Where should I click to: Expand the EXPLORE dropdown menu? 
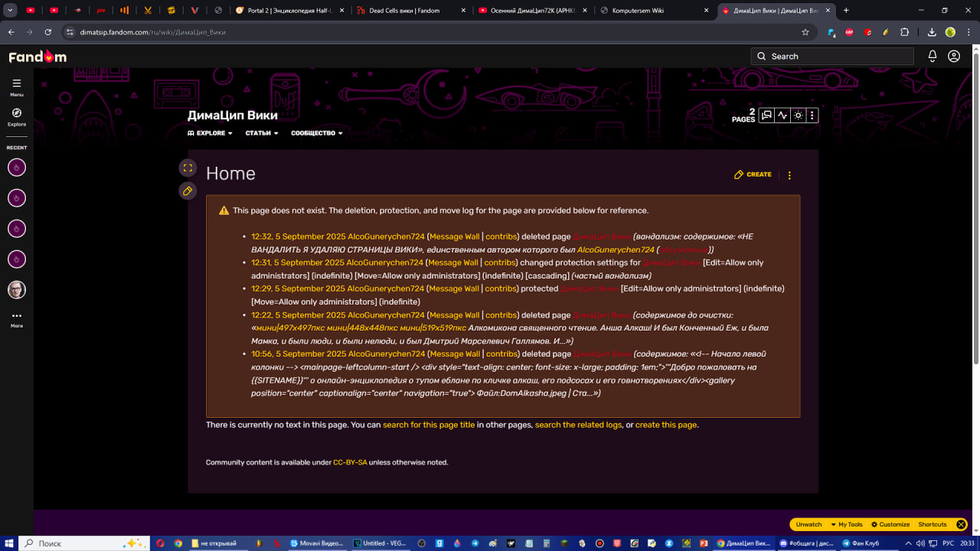[211, 133]
